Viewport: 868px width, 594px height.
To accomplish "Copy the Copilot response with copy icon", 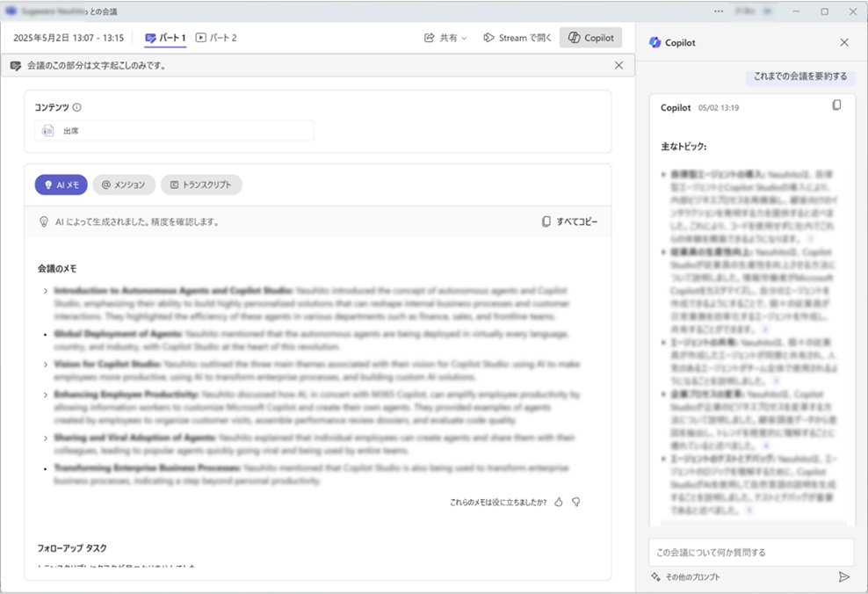I will coord(836,105).
